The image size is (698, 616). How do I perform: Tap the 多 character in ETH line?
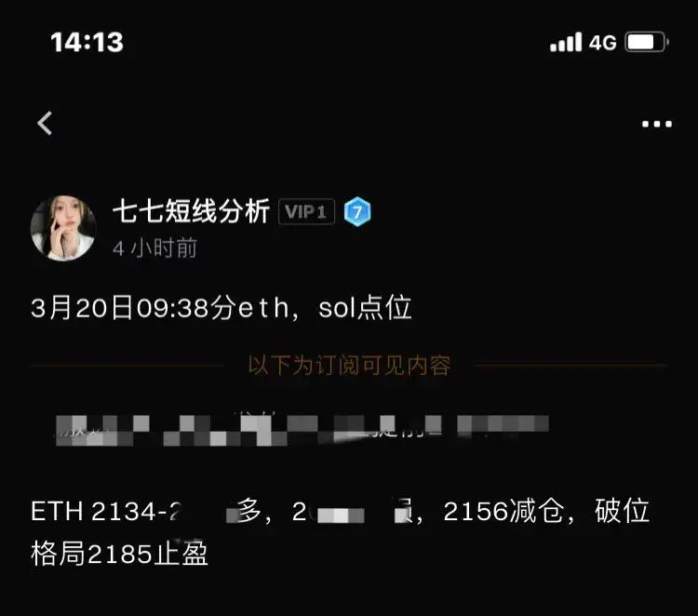pos(248,511)
